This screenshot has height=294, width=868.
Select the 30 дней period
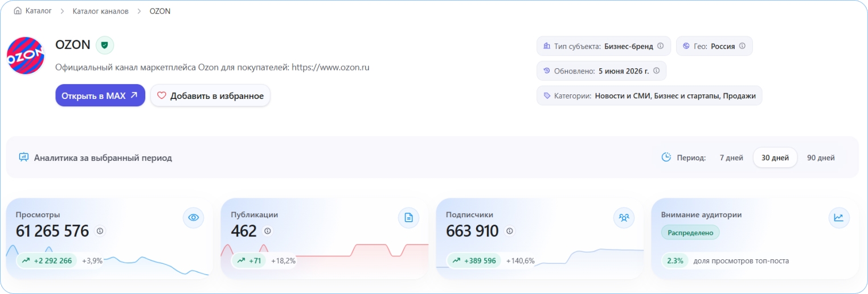(775, 158)
